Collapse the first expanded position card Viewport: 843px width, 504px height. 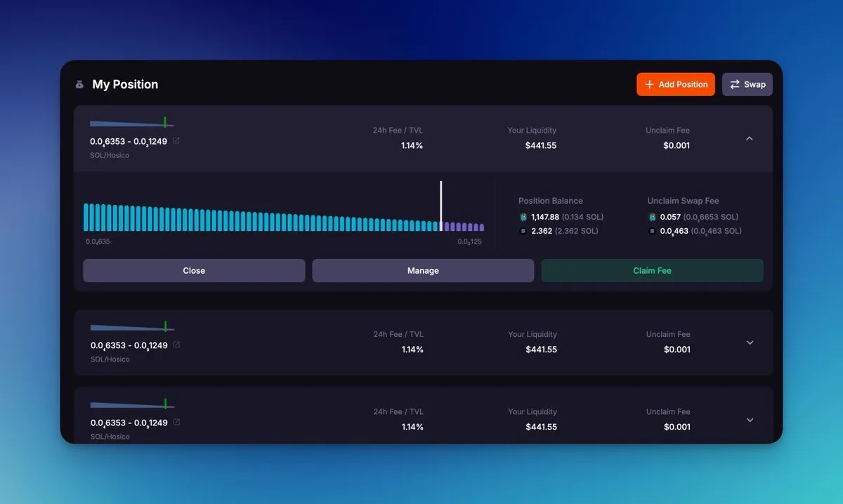click(x=750, y=139)
